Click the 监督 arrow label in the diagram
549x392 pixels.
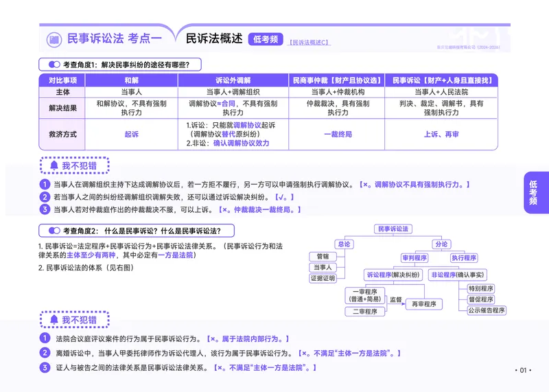coord(396,299)
